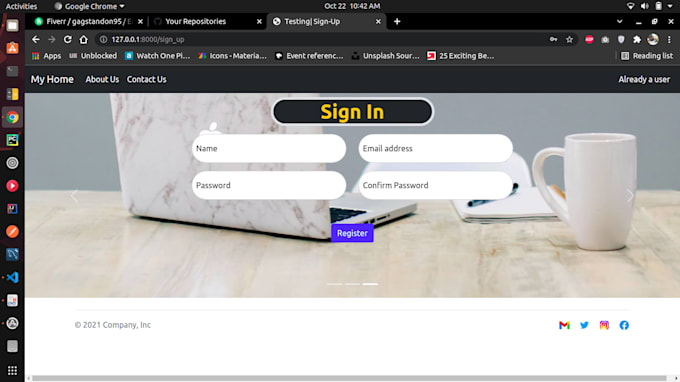Reload the sign_up page
The height and width of the screenshot is (382, 680).
(x=68, y=39)
